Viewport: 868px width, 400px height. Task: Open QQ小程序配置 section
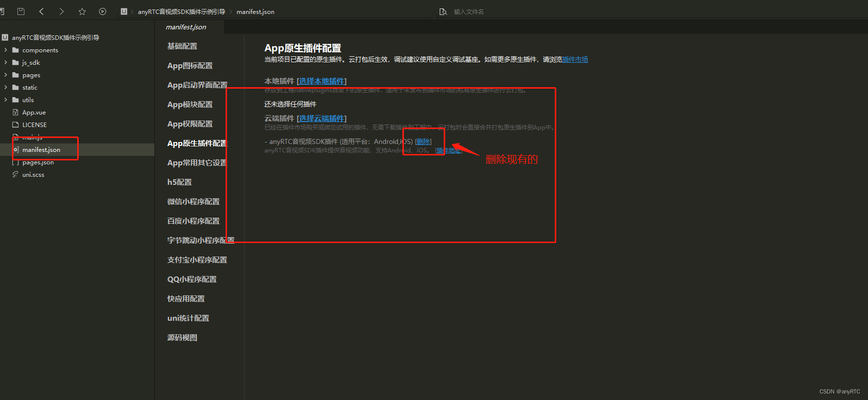pos(192,279)
